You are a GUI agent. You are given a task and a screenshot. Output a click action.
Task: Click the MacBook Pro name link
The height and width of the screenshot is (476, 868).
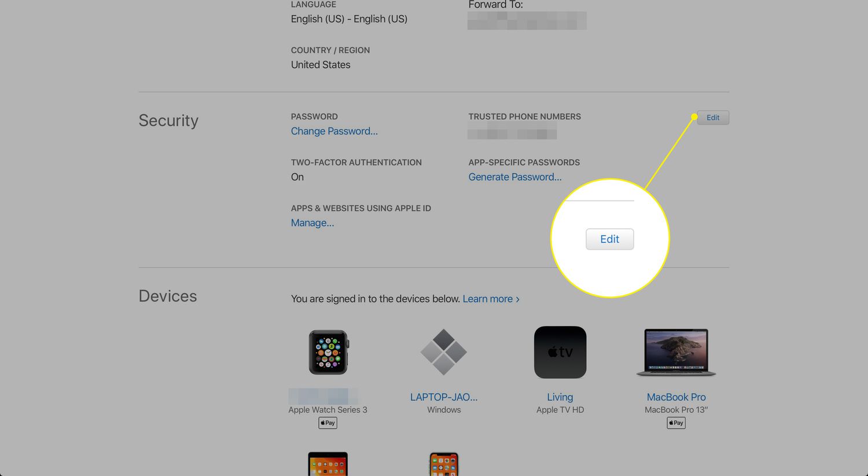[x=676, y=397]
